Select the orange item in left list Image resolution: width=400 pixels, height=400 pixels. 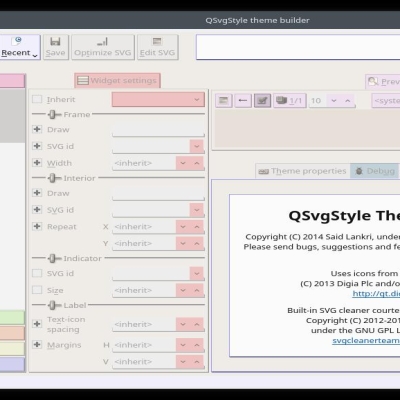coord(12,333)
